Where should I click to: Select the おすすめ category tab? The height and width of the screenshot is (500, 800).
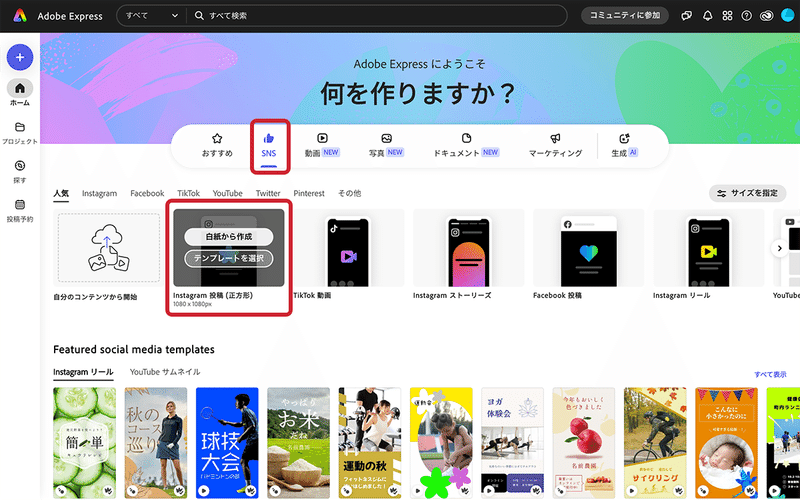tap(217, 145)
